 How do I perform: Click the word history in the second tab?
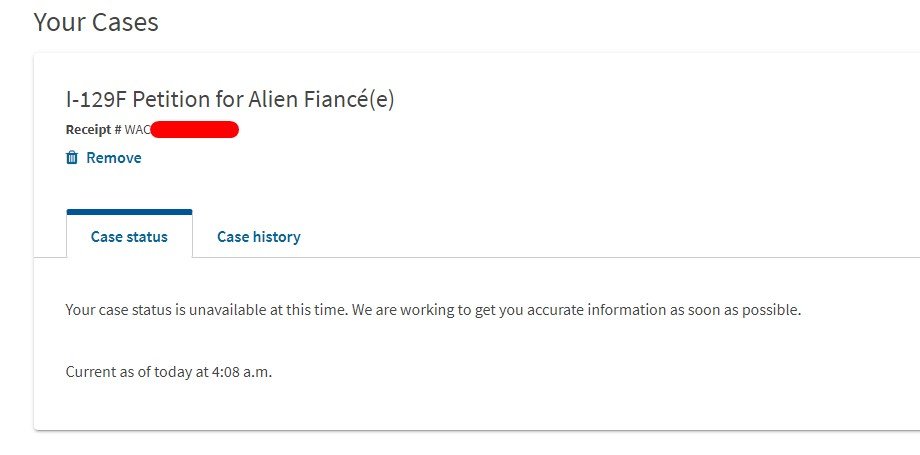(277, 237)
